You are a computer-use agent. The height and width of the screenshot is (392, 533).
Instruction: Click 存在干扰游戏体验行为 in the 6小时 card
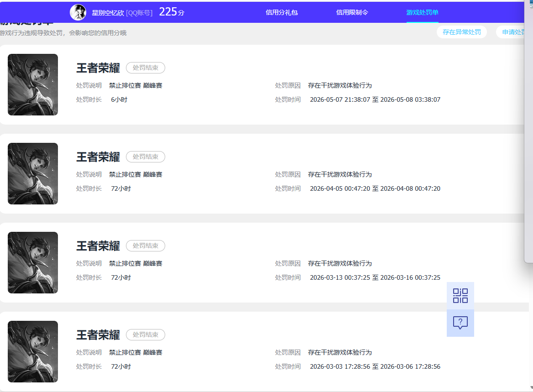pyautogui.click(x=340, y=85)
